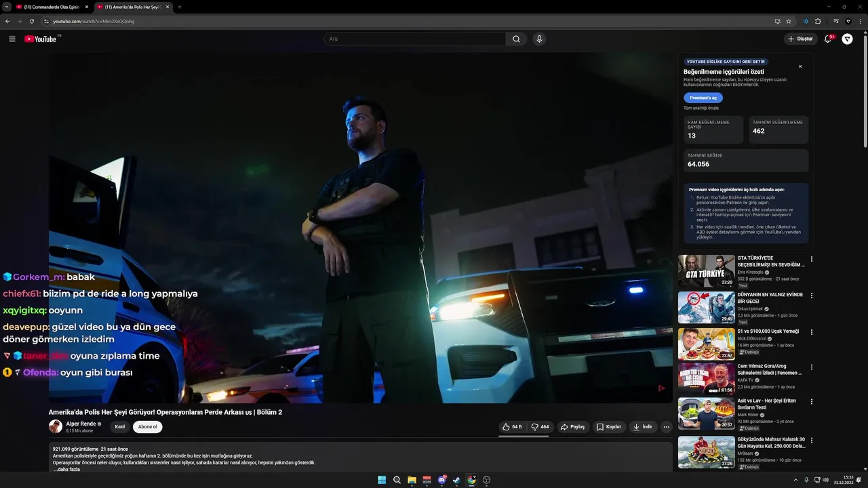Open the notifications bell
Viewport: 868px width, 488px height.
pyautogui.click(x=827, y=39)
